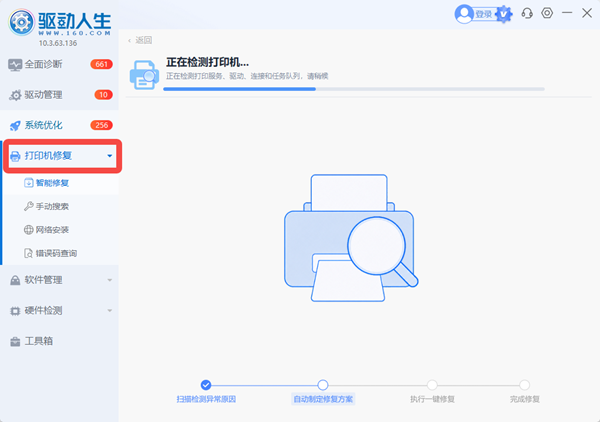Open the 工具箱 menu item
This screenshot has width=600, height=422.
(x=59, y=341)
